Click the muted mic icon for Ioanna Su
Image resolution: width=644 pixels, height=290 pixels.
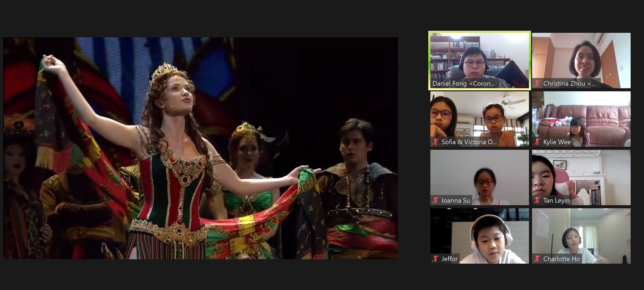(435, 200)
